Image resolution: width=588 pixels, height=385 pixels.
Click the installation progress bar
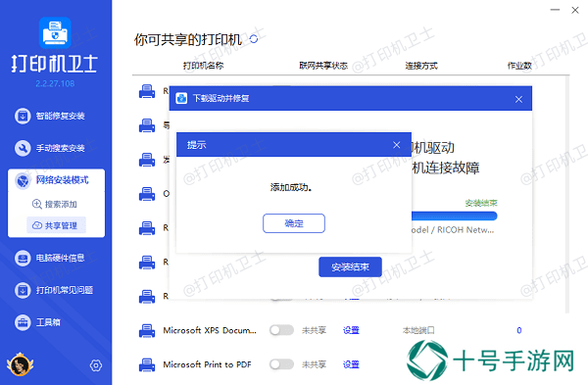pyautogui.click(x=455, y=216)
